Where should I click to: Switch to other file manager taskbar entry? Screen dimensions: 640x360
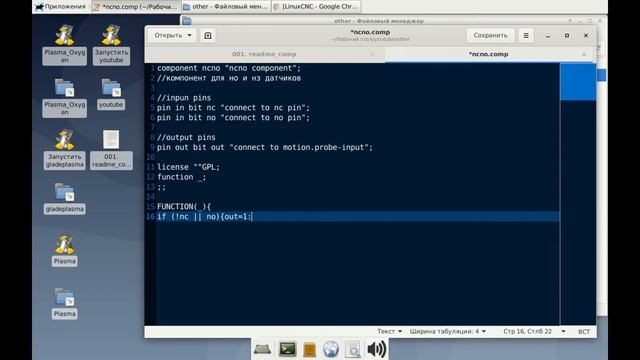225,7
